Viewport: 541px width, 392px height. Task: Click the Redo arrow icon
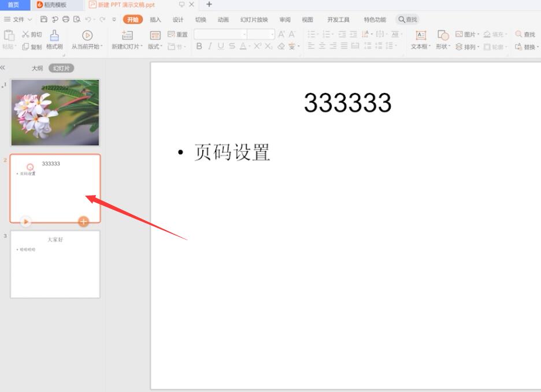tap(102, 19)
